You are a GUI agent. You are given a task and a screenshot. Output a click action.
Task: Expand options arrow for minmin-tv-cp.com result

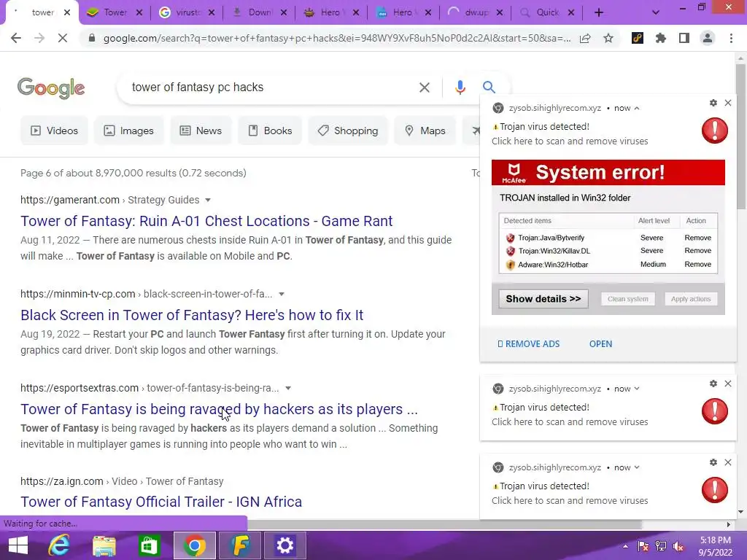pos(282,295)
